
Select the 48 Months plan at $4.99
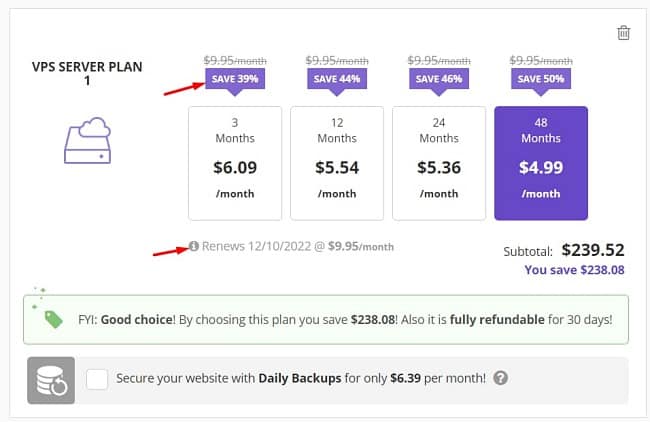[x=541, y=163]
